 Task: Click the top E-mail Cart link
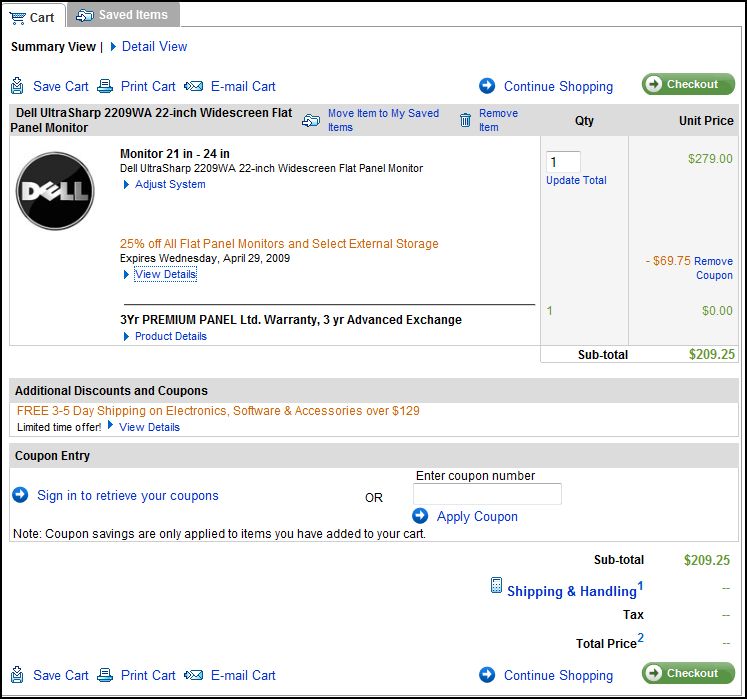point(243,86)
